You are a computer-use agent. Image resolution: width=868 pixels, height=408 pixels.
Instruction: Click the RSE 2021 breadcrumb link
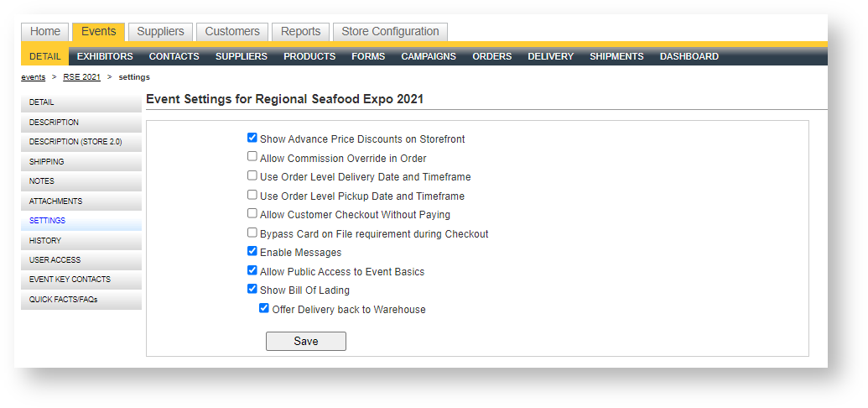tap(81, 77)
